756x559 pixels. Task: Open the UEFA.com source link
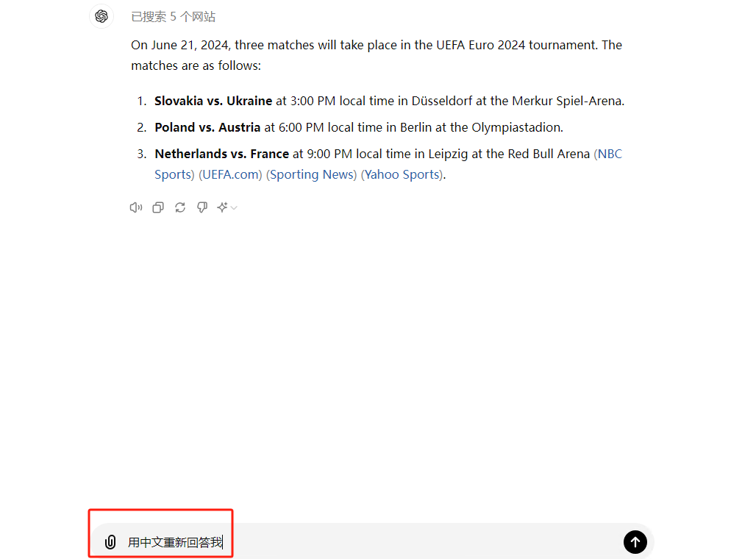click(230, 174)
